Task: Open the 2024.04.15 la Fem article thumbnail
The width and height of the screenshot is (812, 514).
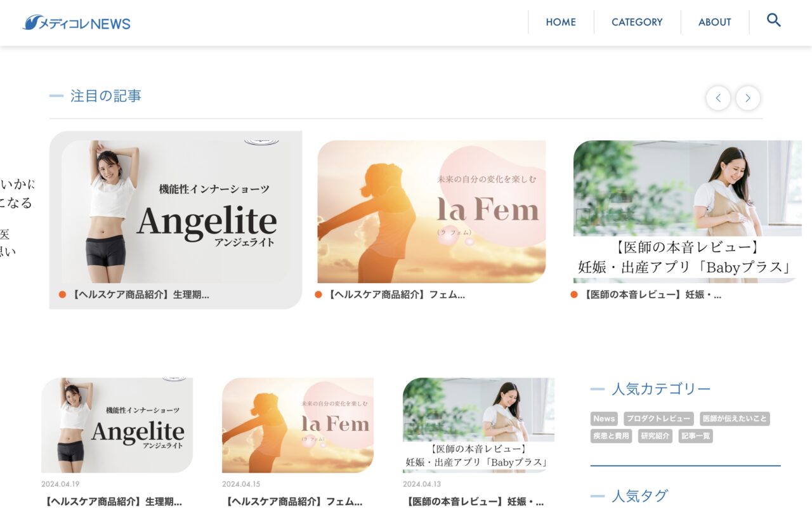Action: point(298,425)
